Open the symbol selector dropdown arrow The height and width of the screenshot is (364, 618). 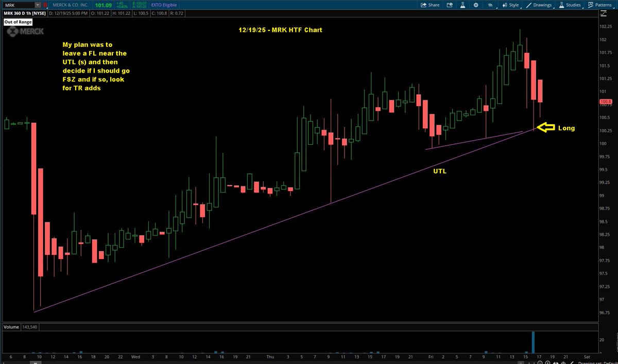(x=38, y=5)
